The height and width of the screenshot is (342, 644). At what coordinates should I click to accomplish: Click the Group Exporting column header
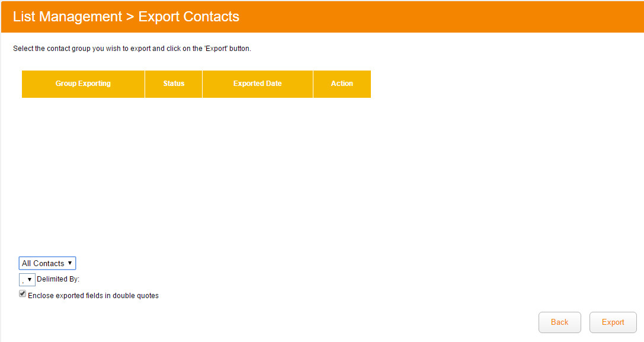pyautogui.click(x=83, y=84)
